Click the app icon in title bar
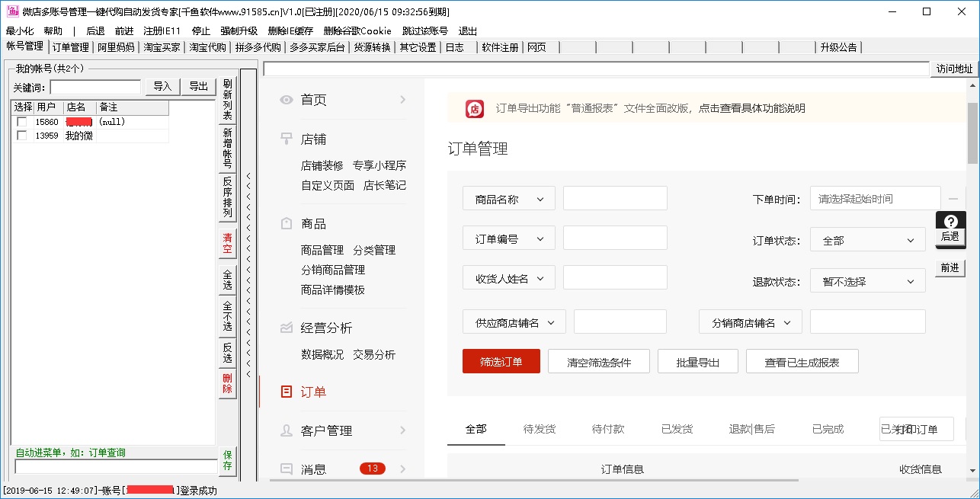Image resolution: width=980 pixels, height=499 pixels. (x=12, y=11)
